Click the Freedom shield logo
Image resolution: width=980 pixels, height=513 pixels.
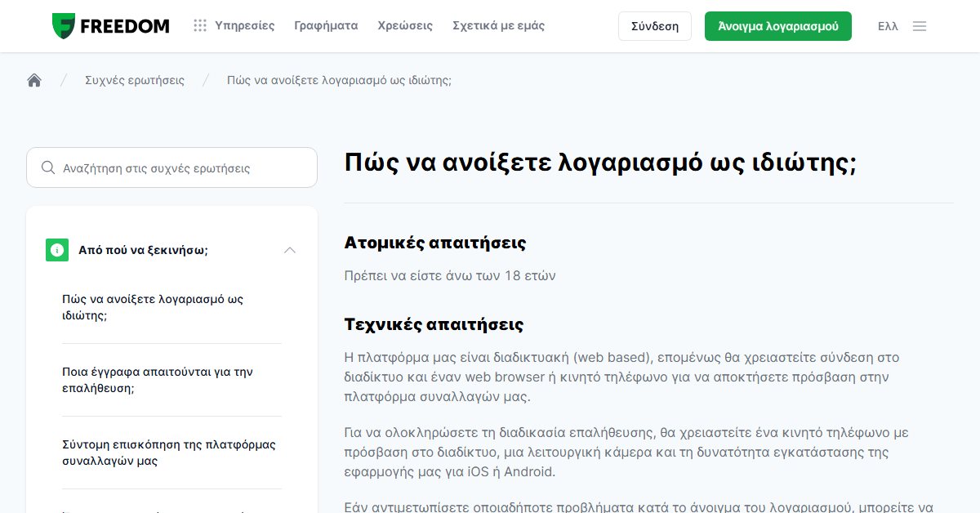[64, 26]
